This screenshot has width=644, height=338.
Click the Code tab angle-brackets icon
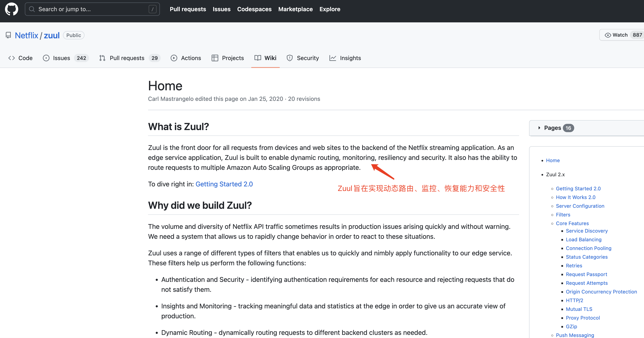tap(12, 58)
